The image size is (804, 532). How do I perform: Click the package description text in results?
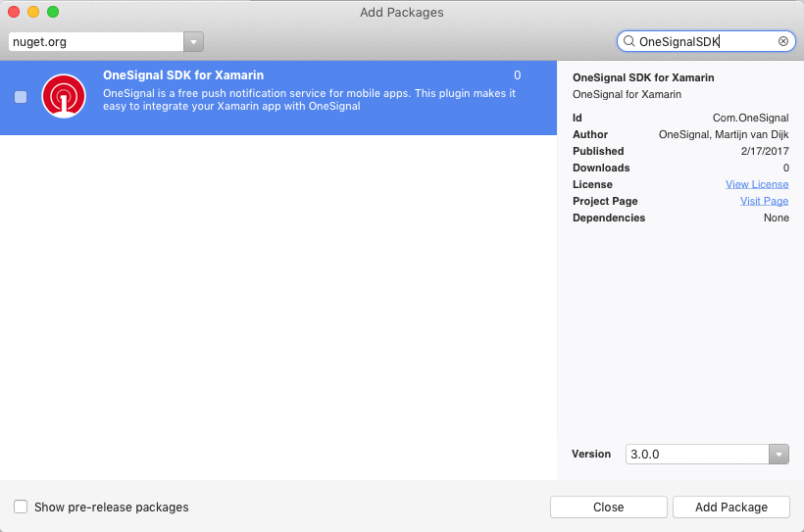tap(309, 100)
